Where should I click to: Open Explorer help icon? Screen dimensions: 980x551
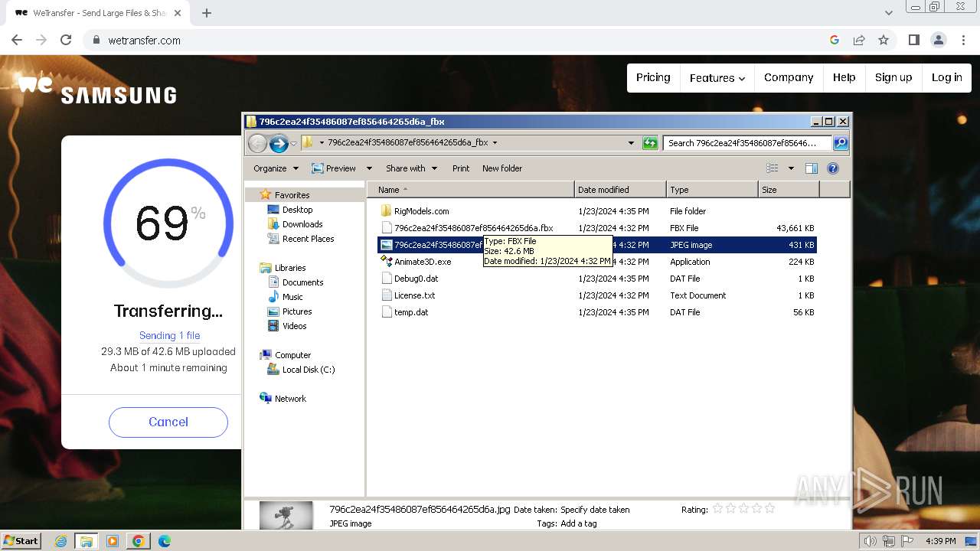(833, 168)
